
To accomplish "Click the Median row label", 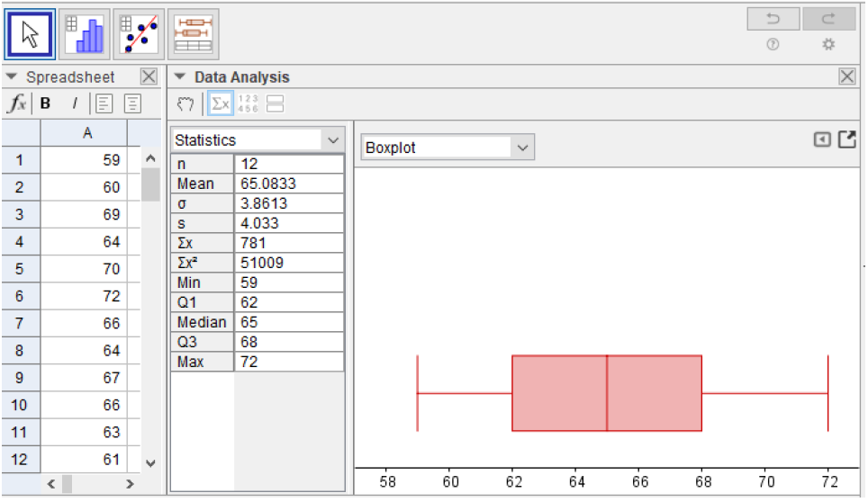I will (203, 322).
